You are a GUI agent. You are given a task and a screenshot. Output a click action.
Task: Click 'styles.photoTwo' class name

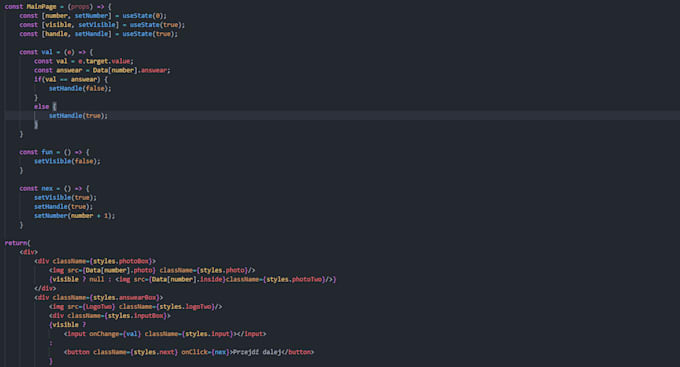[x=294, y=279]
